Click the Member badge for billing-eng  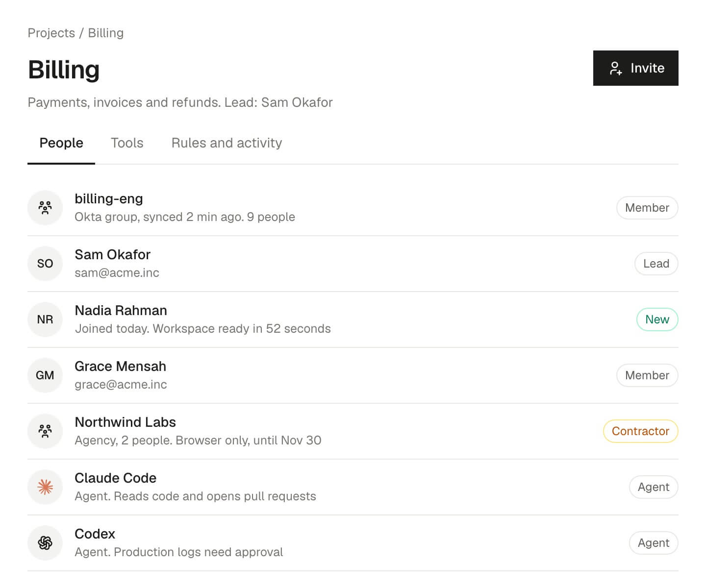[647, 208]
